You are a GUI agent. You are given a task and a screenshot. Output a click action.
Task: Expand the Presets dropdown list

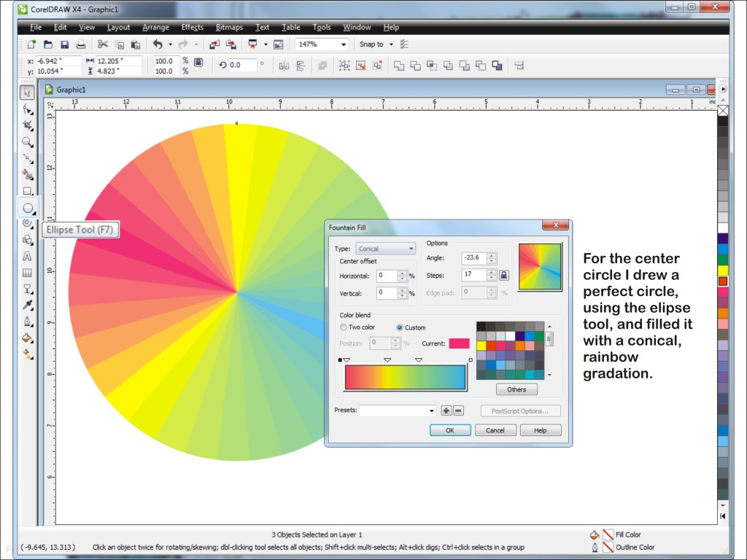[431, 411]
